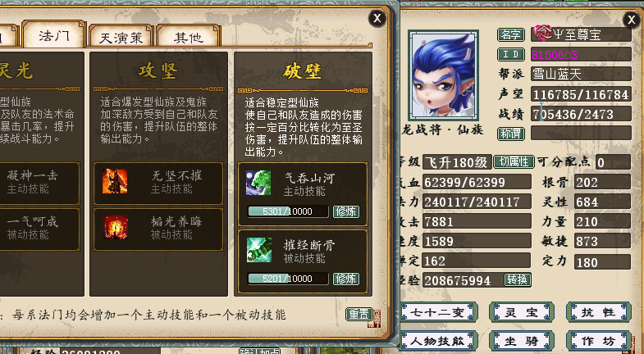Click the blue-haired character portrait
Image resolution: width=644 pixels, height=354 pixels.
(x=443, y=75)
